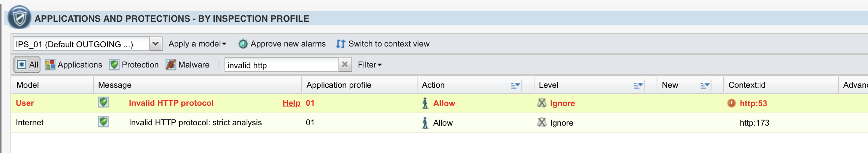Click the Allow walking-man icon in User row
The width and height of the screenshot is (868, 153).
point(425,103)
